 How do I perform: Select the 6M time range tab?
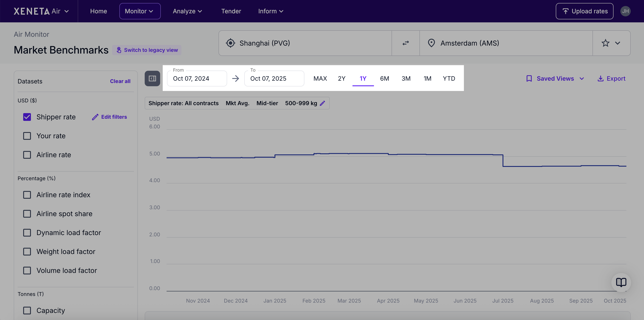click(384, 79)
